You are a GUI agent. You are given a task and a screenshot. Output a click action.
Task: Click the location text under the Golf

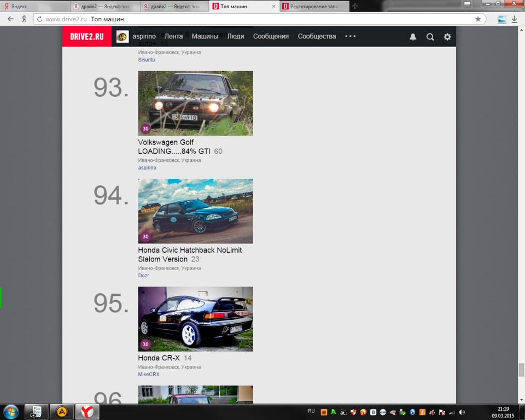170,160
